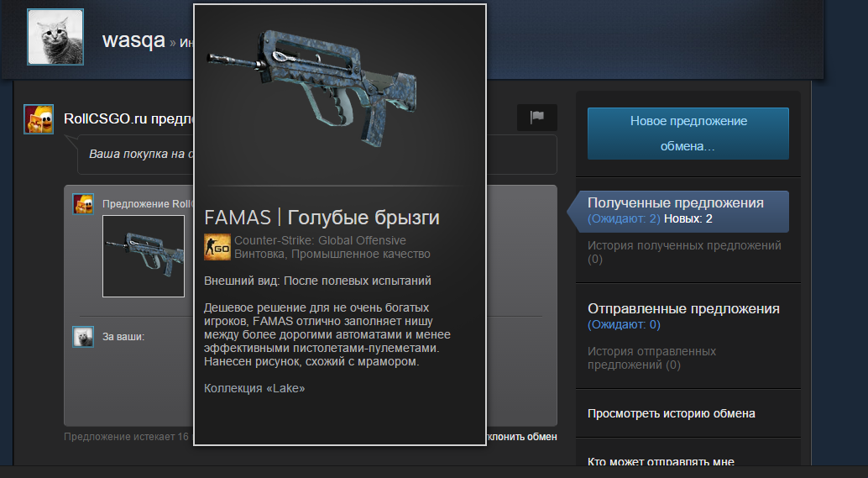Click RollCSGO.ru's avatar beside the offer title
Image resolution: width=868 pixels, height=478 pixels.
pyautogui.click(x=39, y=119)
